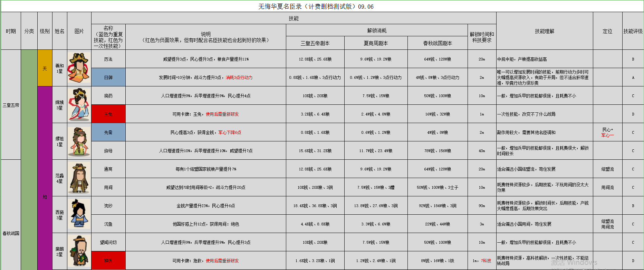This screenshot has height=270, width=644.
Task: Select the 羲和 character portrait
Action: [79, 67]
